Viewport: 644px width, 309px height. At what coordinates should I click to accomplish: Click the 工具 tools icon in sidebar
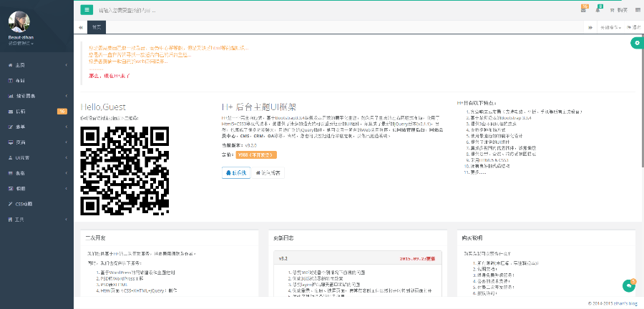click(10, 220)
